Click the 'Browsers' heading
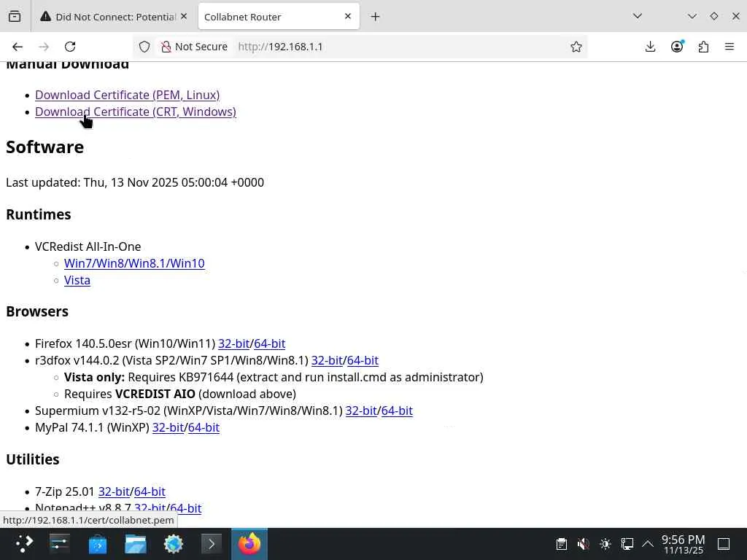Screen dimensions: 747x560 coord(37,311)
